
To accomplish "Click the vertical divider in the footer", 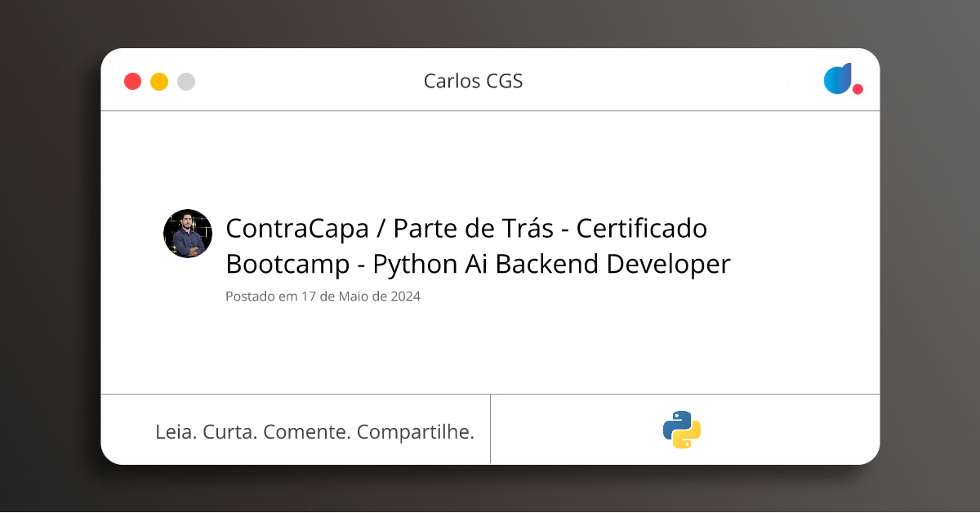I will click(490, 429).
